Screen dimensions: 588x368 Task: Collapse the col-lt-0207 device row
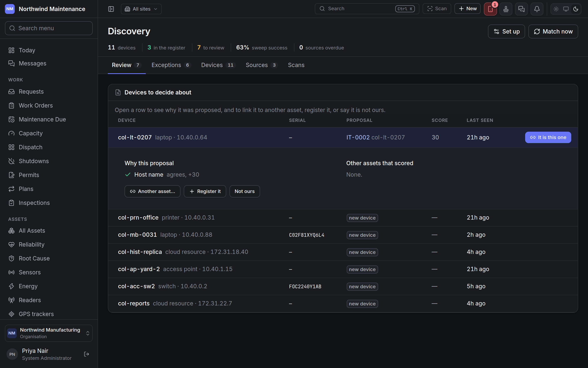[343, 137]
